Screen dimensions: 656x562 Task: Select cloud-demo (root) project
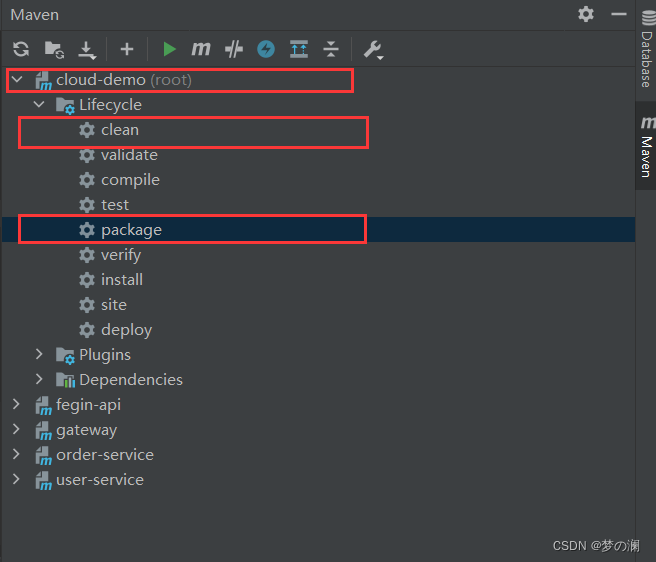[x=124, y=80]
